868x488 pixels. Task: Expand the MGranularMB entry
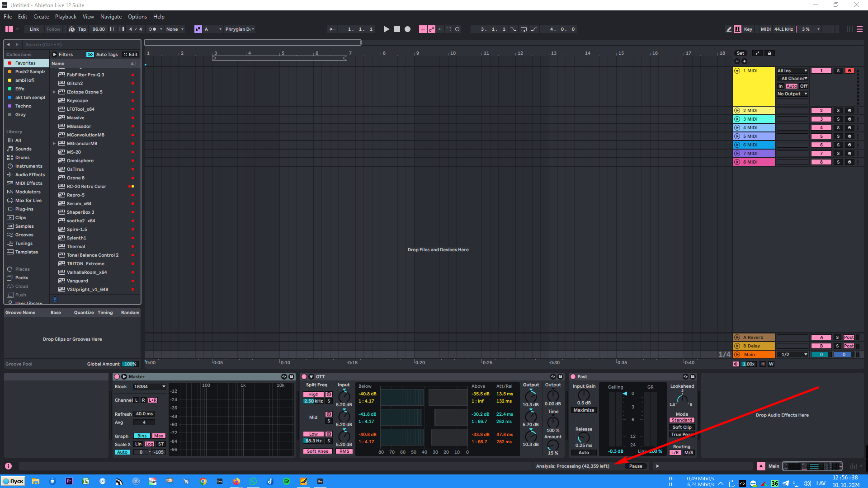54,144
